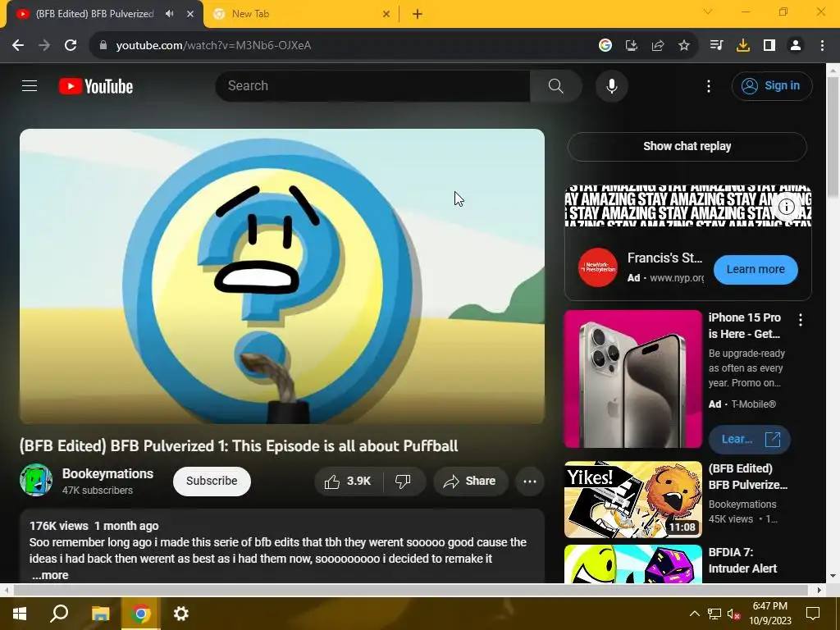The height and width of the screenshot is (630, 840).
Task: Bookmark this tab with star icon
Action: [684, 46]
